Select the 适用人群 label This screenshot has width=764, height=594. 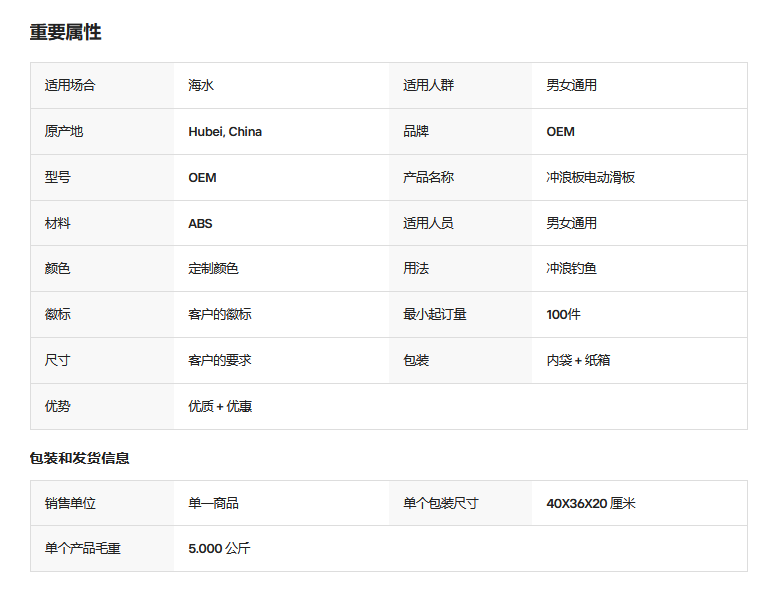click(x=428, y=85)
